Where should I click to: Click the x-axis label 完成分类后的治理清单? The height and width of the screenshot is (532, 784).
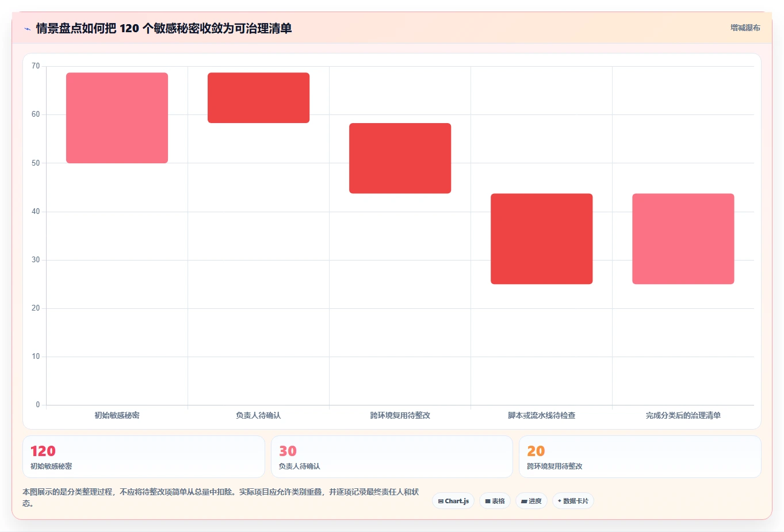[683, 415]
